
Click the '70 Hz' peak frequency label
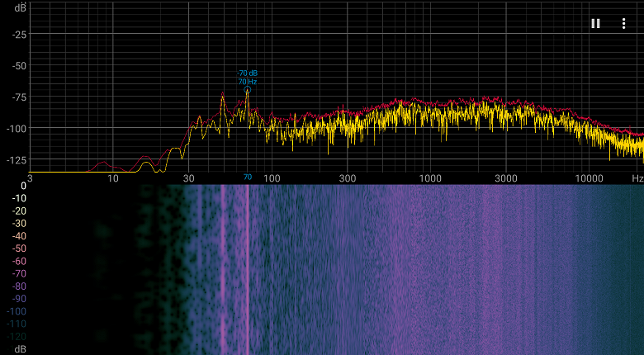coord(248,82)
